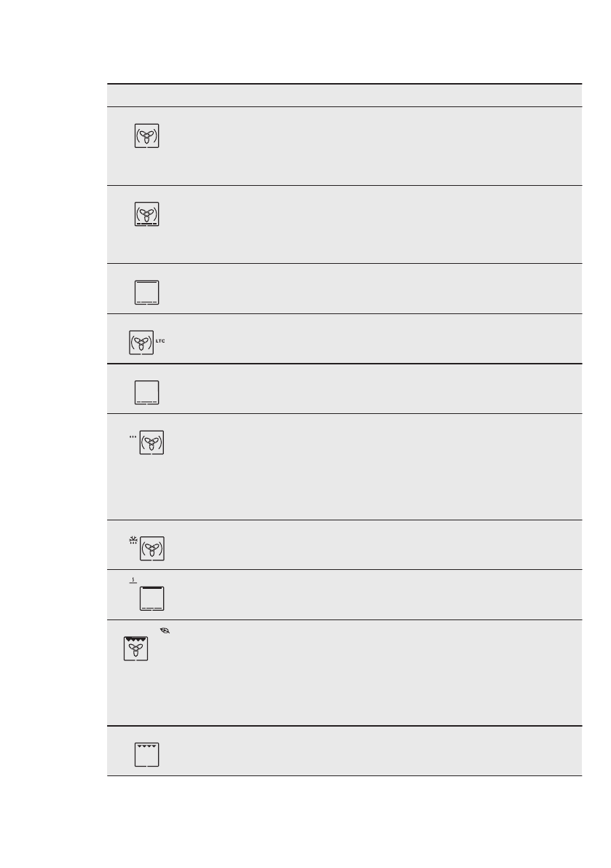Pick the fan icon beside the defrost symbol

(x=152, y=549)
